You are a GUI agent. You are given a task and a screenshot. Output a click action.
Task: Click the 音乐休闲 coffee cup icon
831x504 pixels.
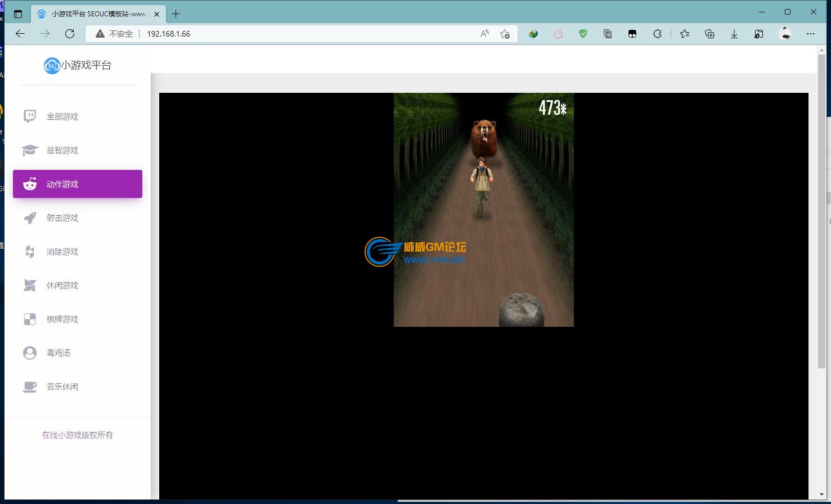point(30,386)
